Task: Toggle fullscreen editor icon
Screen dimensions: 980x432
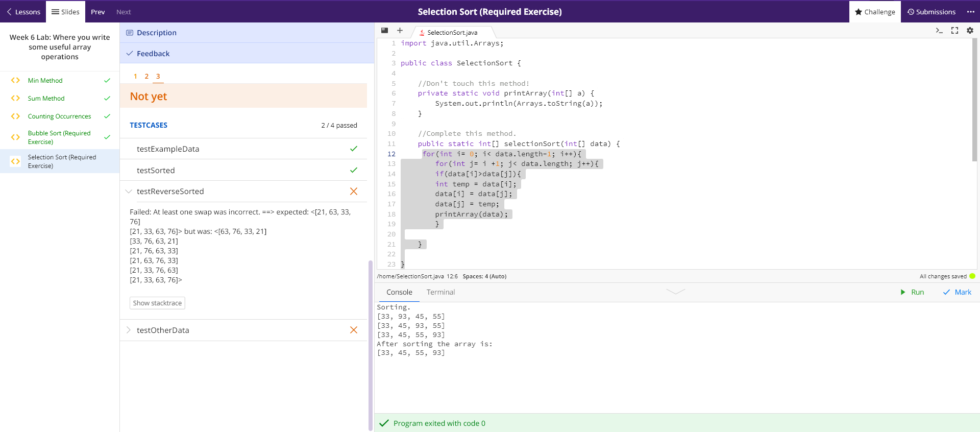Action: click(954, 31)
